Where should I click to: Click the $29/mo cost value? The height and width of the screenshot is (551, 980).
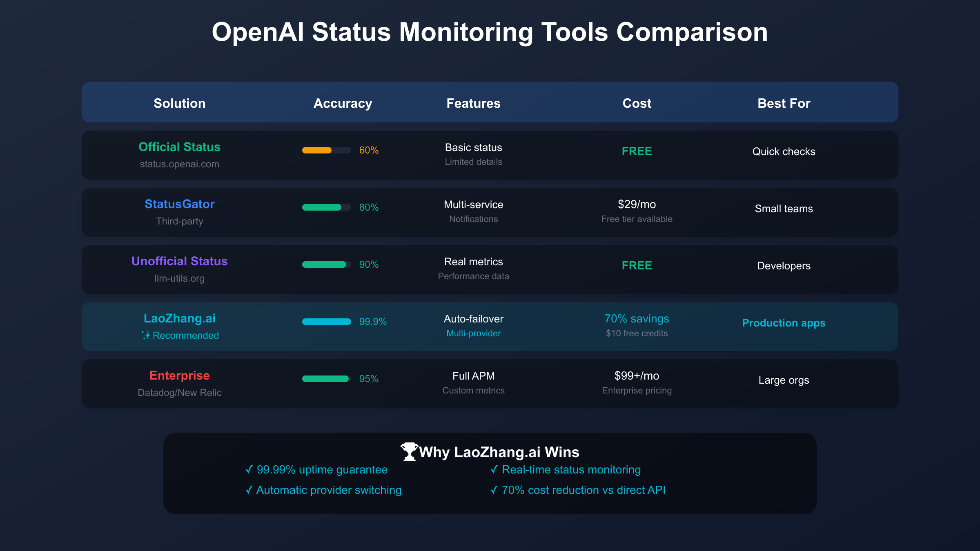(x=637, y=204)
